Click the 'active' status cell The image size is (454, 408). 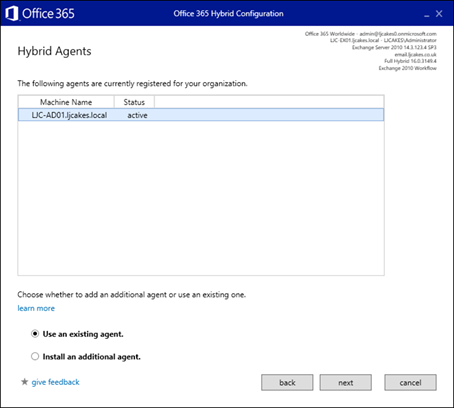click(137, 115)
